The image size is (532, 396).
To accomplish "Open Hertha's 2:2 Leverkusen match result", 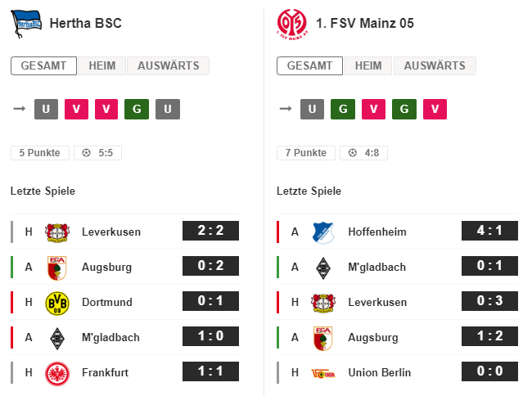I will tap(210, 231).
